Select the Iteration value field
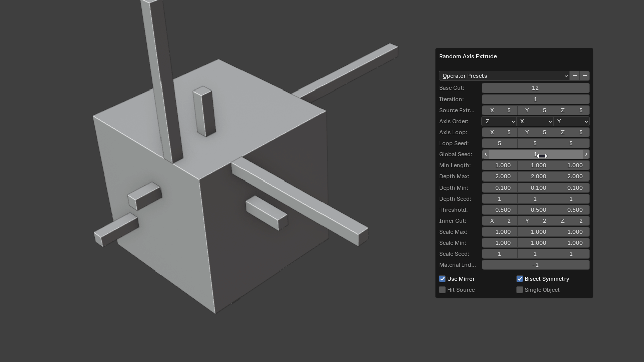Viewport: 644px width, 362px height. pos(535,99)
